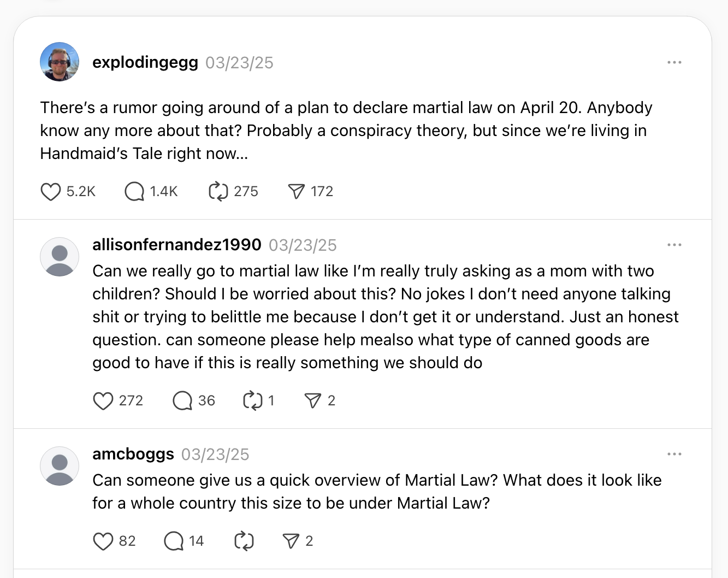Image resolution: width=728 pixels, height=578 pixels.
Task: Click the 03/23/25 timestamp on explodingegg's post
Action: (239, 63)
